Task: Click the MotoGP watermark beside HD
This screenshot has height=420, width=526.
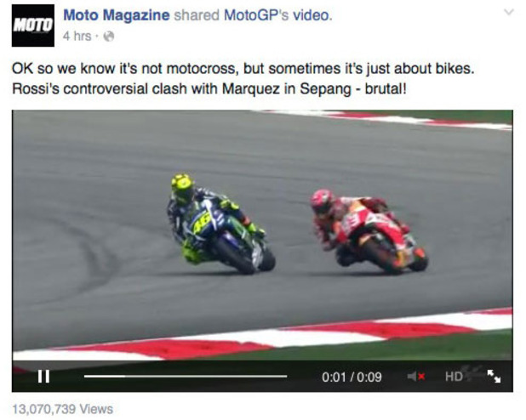Action: pos(474,372)
